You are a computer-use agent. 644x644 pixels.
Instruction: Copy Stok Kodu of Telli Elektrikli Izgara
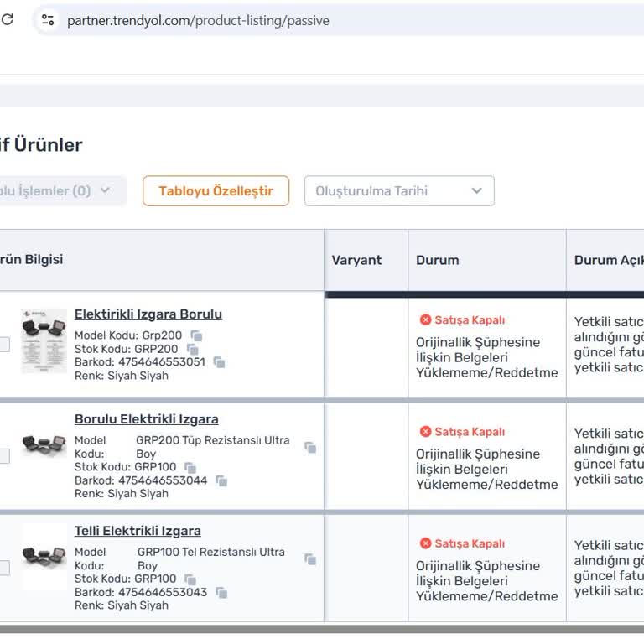tap(190, 579)
